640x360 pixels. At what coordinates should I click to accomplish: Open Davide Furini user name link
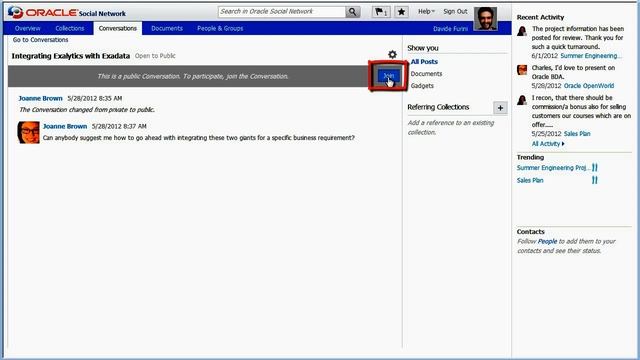[x=450, y=29]
